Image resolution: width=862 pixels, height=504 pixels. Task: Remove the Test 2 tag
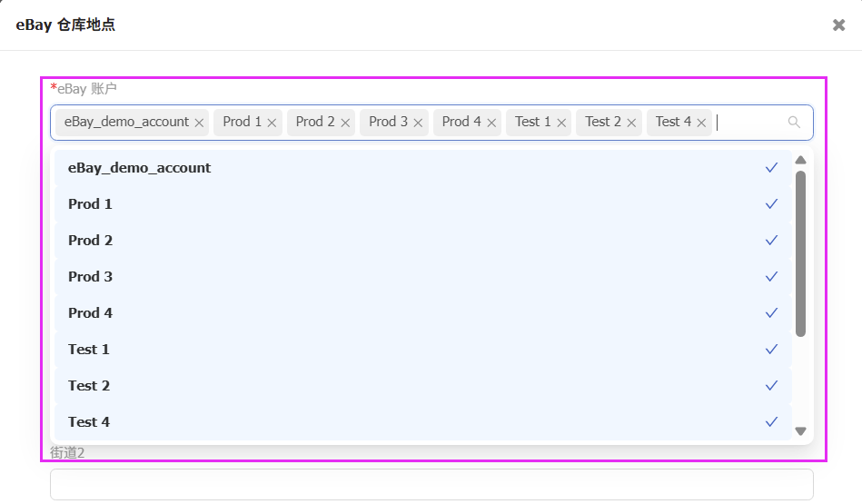tap(631, 123)
